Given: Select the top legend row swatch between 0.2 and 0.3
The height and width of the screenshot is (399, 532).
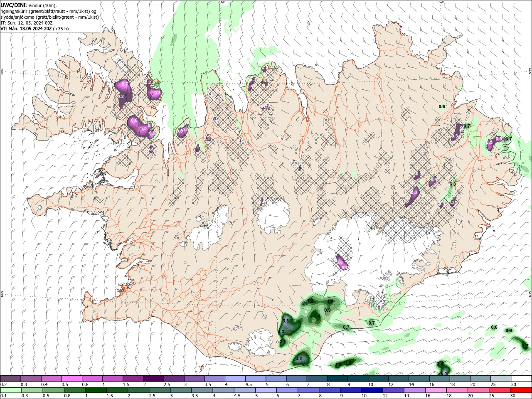Looking at the screenshot, I should click(10, 379).
